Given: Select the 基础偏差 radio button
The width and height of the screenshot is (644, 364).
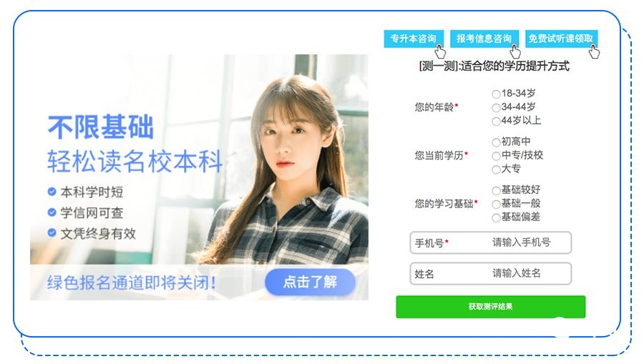Looking at the screenshot, I should [496, 217].
